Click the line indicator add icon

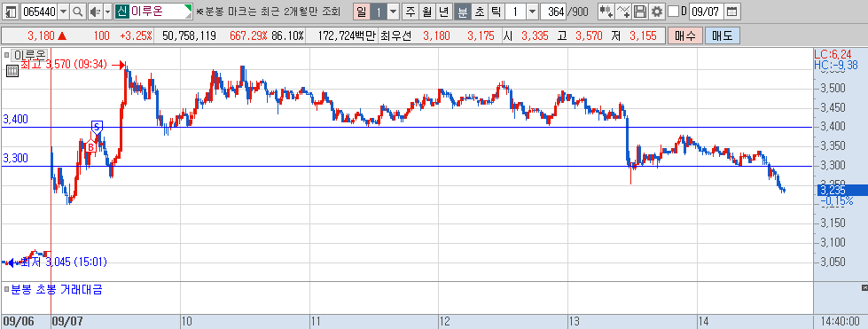tap(623, 11)
